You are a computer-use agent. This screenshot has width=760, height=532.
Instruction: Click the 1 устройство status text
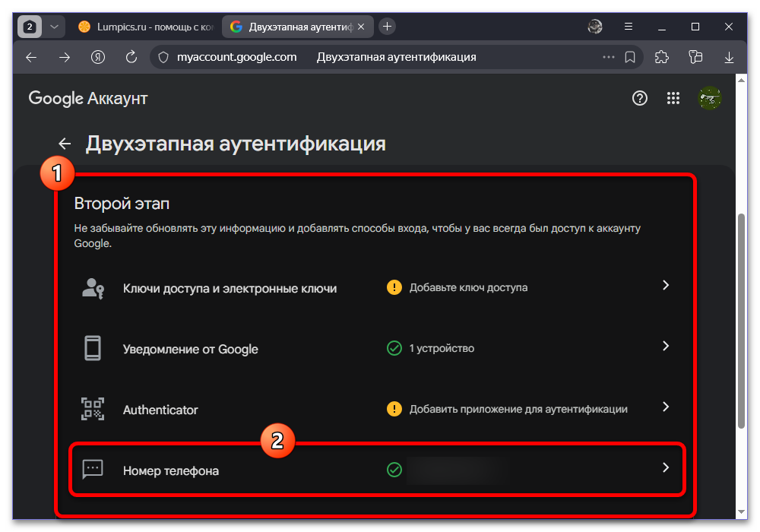click(x=442, y=348)
